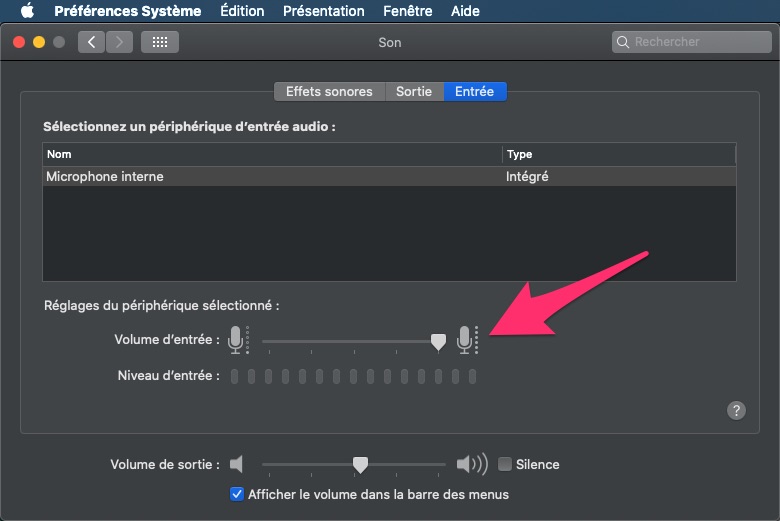Click the input volume slider thumb

[438, 342]
